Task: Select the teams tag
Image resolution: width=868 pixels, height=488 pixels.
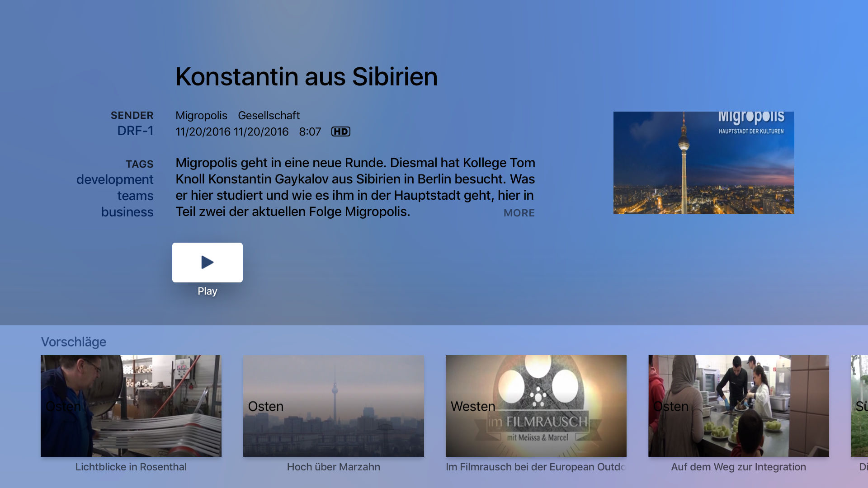Action: point(135,196)
